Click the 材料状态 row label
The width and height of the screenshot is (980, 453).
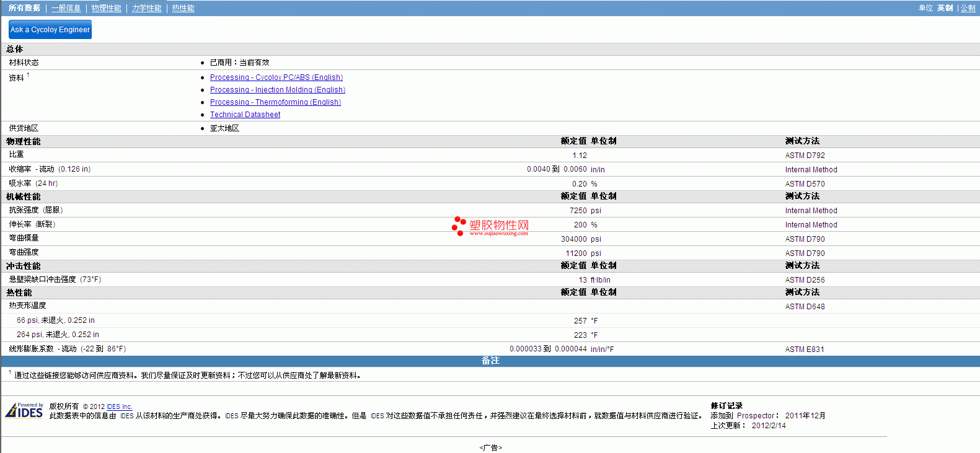(24, 63)
